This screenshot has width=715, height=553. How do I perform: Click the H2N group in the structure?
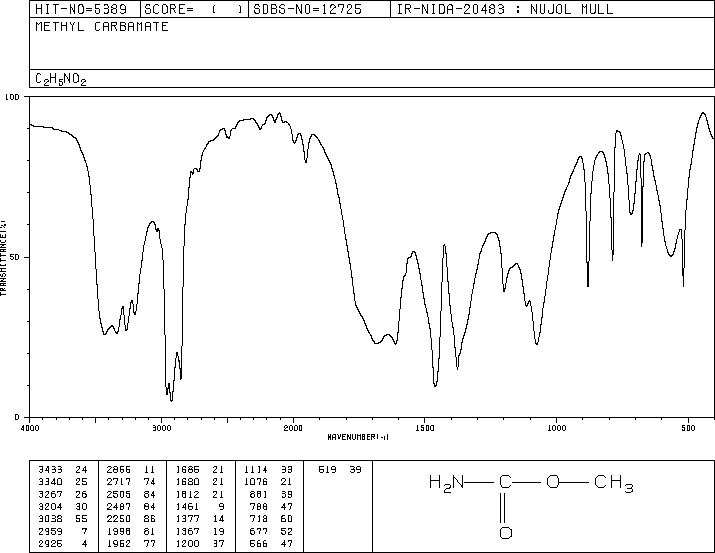point(446,483)
